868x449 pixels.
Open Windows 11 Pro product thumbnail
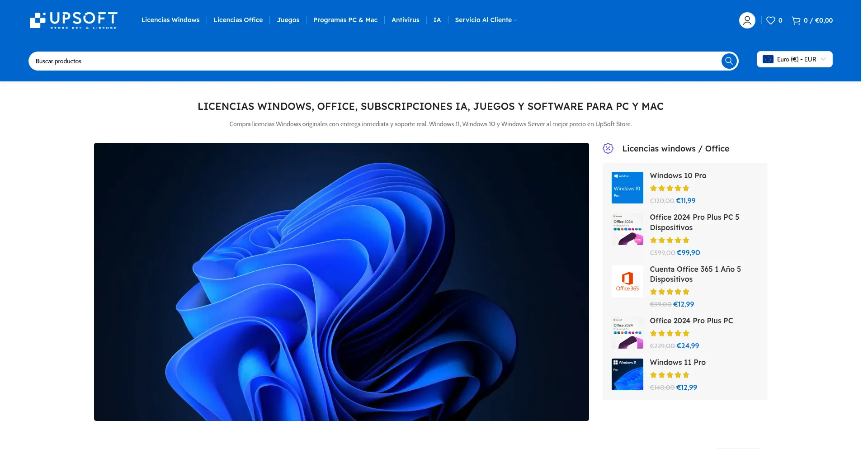pos(627,374)
